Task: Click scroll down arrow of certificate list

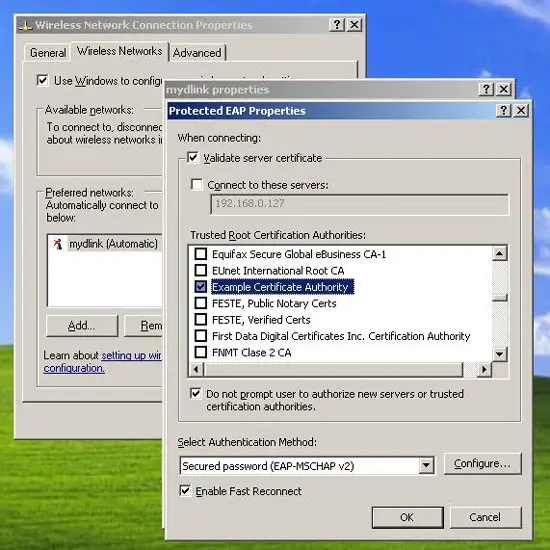Action: coord(499,354)
